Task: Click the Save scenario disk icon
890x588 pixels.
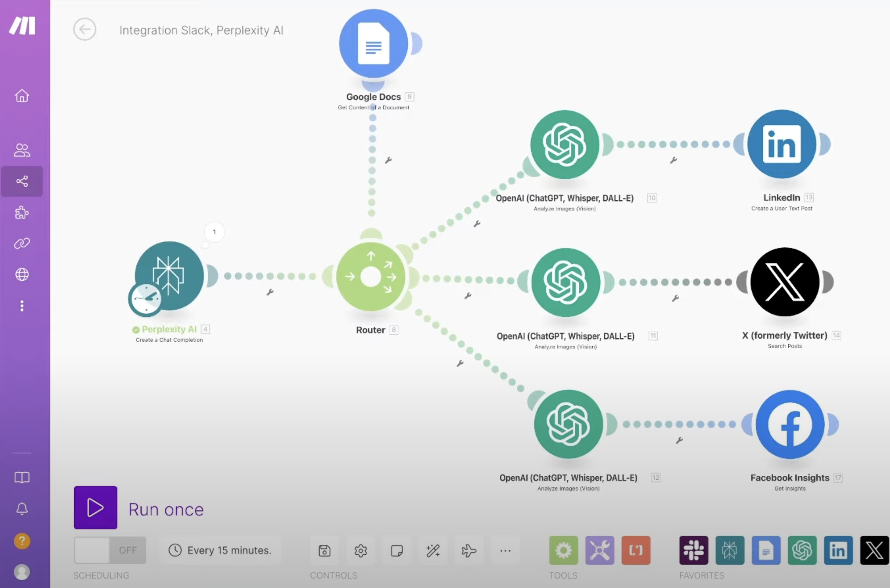Action: [x=324, y=550]
